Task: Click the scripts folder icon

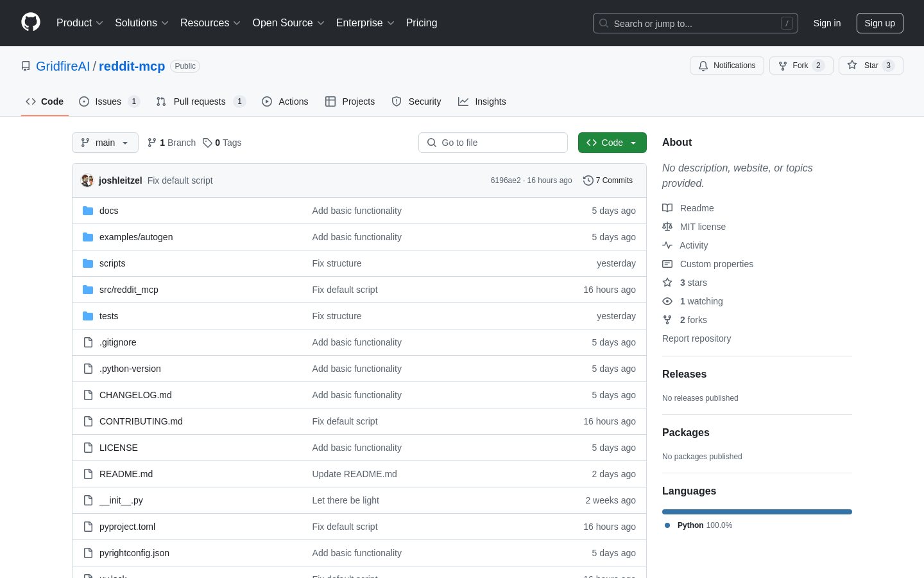Action: coord(88,263)
